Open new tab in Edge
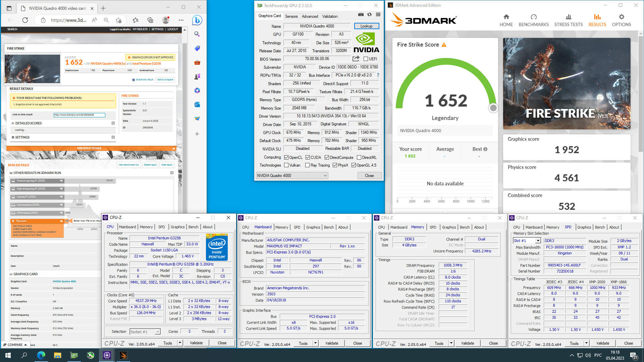The width and height of the screenshot is (644, 362). click(103, 8)
